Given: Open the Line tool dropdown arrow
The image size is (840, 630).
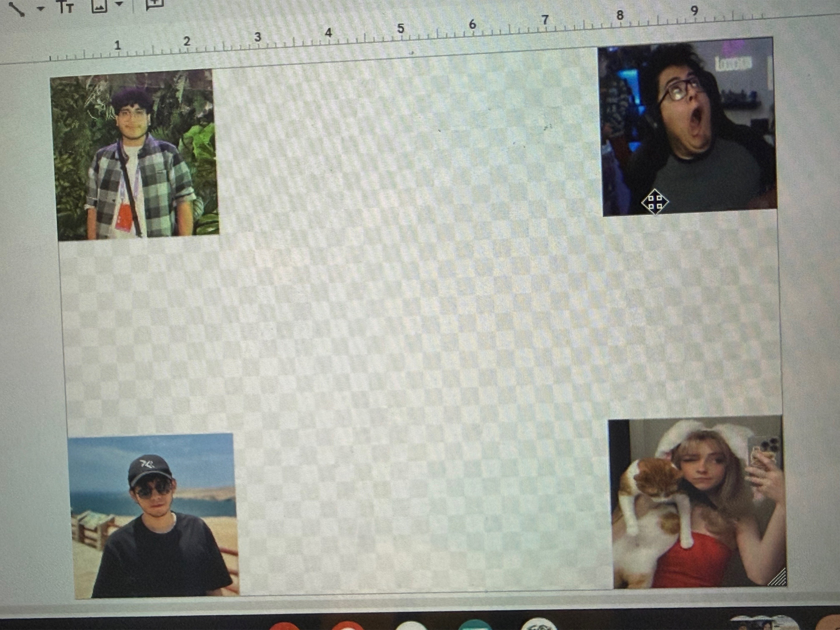Looking at the screenshot, I should coord(41,8).
